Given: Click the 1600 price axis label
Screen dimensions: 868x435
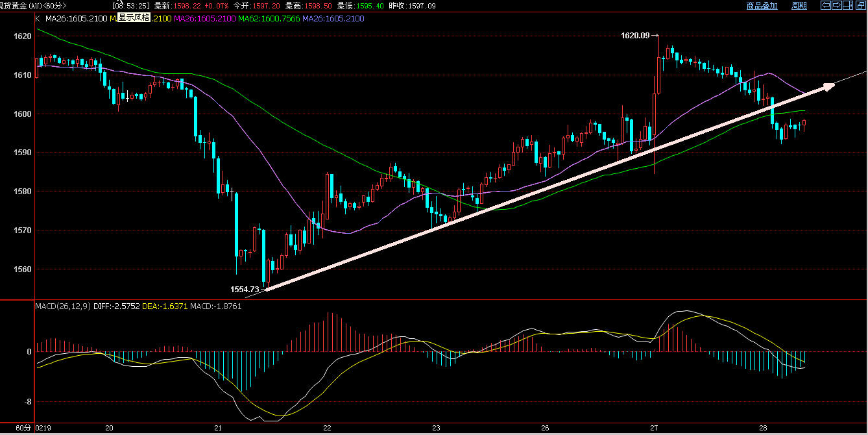Looking at the screenshot, I should pos(23,114).
